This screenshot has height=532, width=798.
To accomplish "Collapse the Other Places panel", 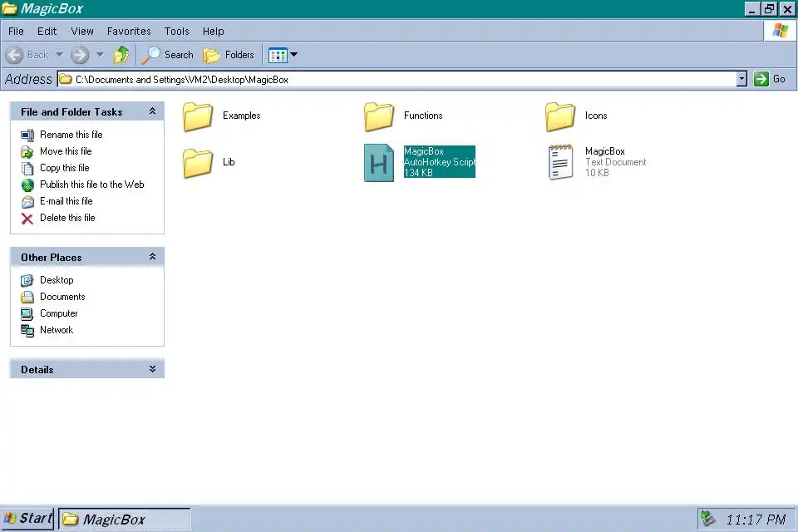I will 152,257.
